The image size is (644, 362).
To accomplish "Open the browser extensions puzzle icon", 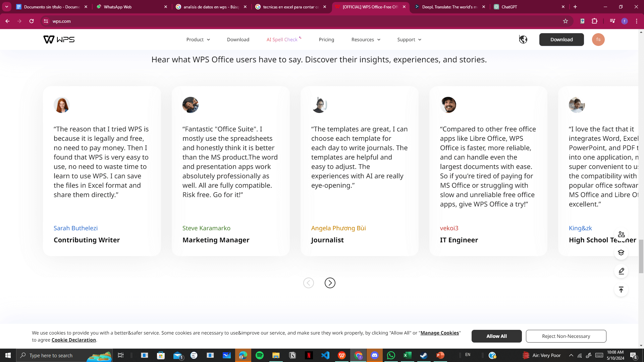I will (595, 21).
